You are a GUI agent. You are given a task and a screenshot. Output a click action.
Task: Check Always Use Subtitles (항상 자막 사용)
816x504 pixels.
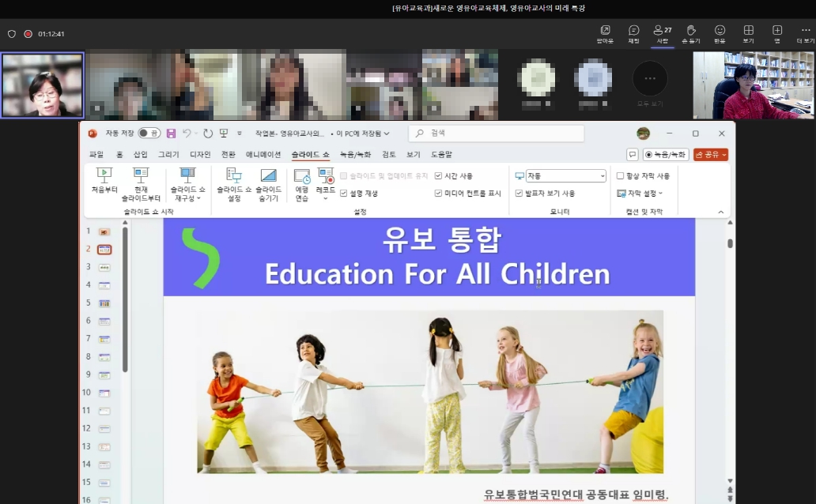tap(621, 176)
